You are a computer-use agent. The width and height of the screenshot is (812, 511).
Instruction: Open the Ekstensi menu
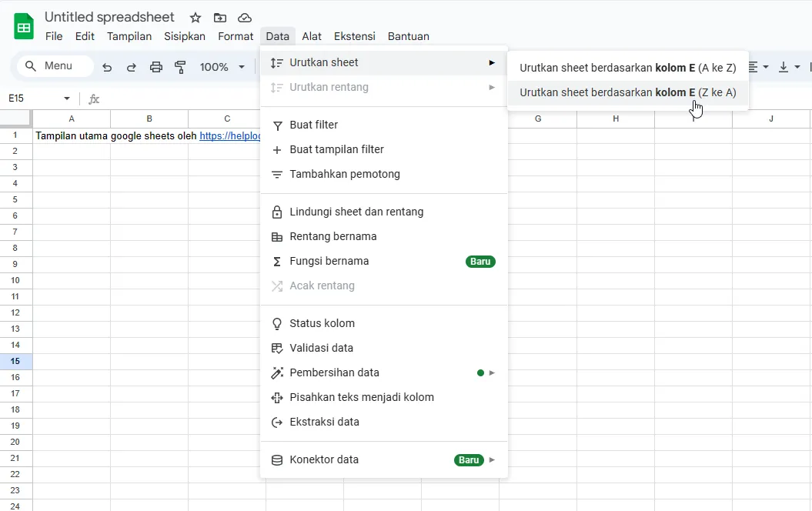354,36
